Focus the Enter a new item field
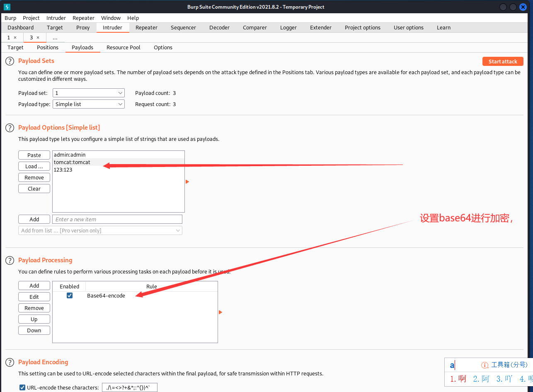533x392 pixels. [x=117, y=219]
